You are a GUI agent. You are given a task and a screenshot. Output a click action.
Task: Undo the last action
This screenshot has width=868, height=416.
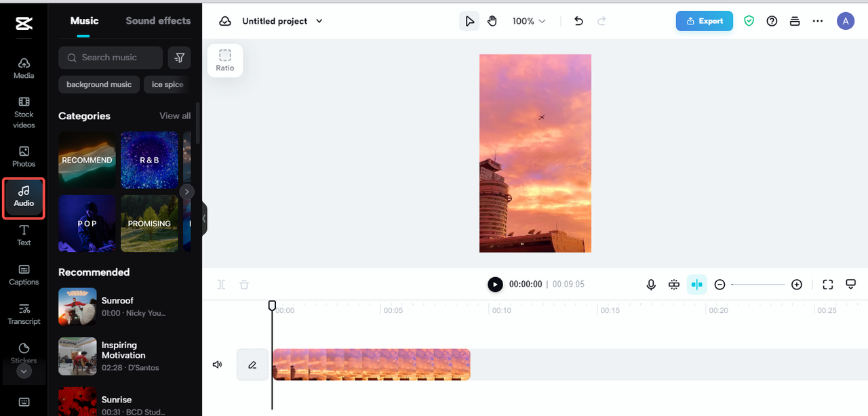578,21
